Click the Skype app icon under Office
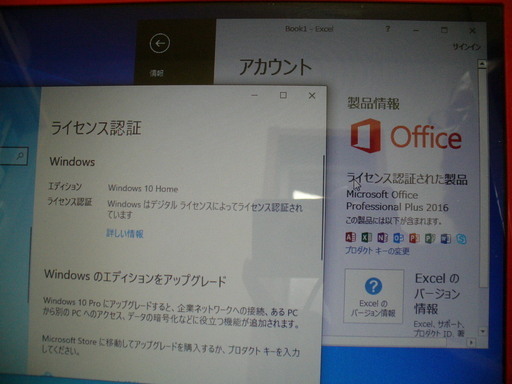 [461, 239]
